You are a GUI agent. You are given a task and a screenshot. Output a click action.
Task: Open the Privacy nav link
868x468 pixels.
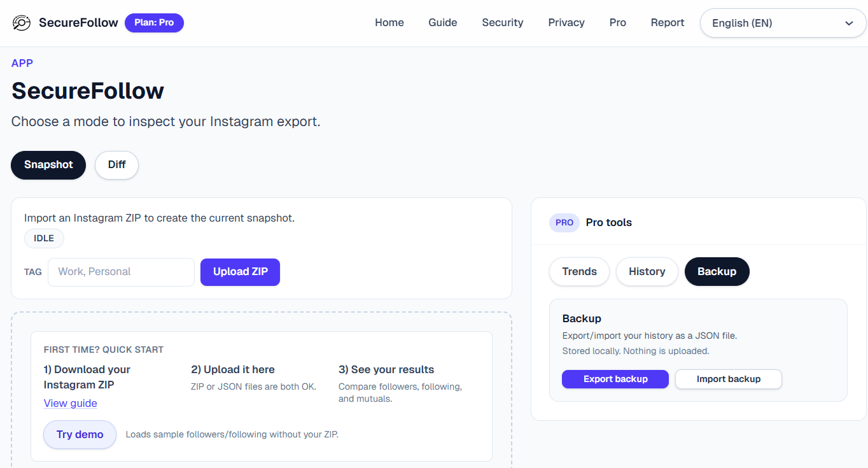click(566, 23)
